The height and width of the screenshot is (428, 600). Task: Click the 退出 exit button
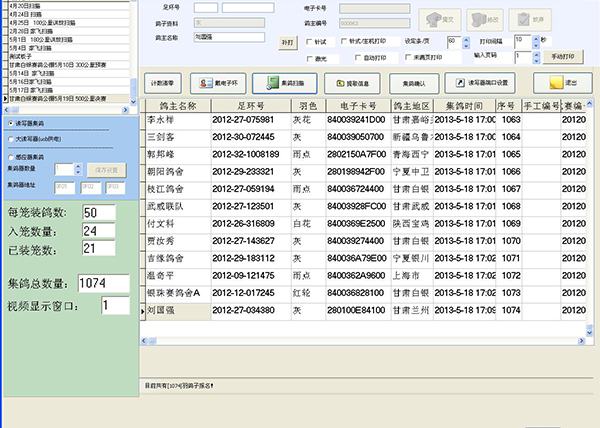click(x=566, y=83)
